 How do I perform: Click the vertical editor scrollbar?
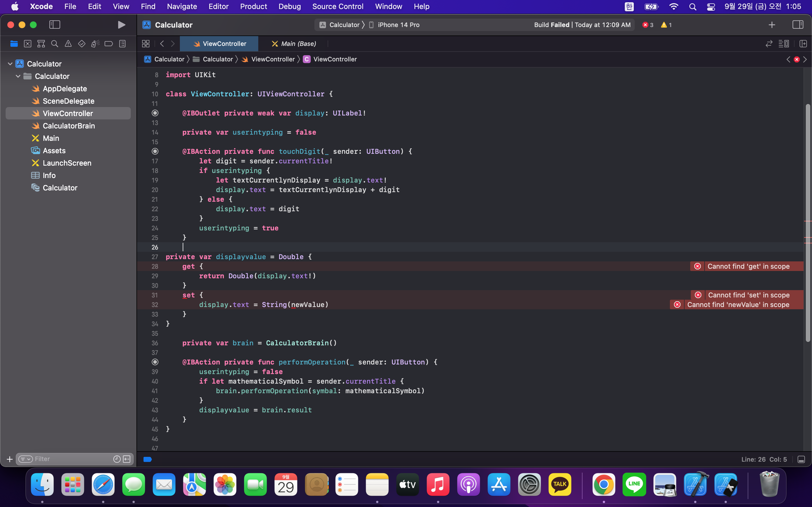[808, 223]
